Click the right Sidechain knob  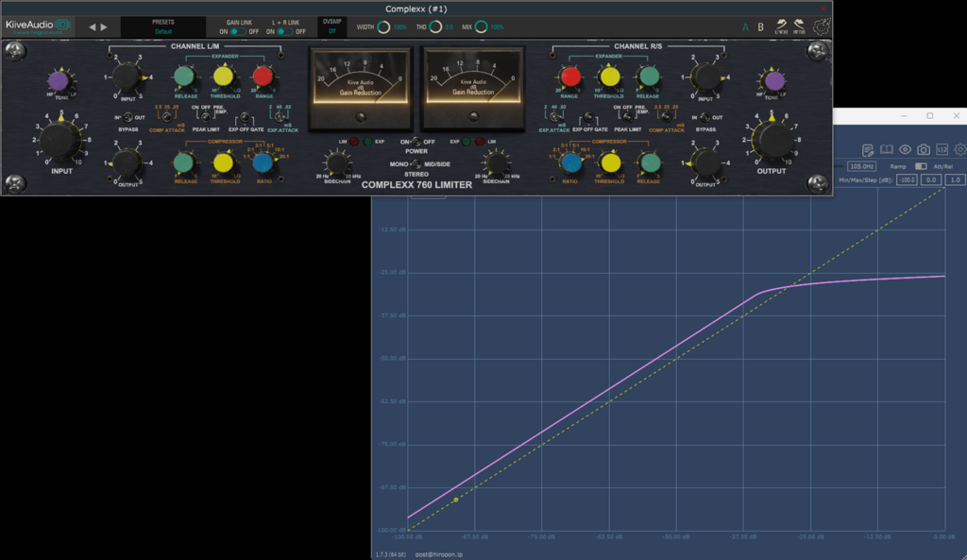[496, 162]
